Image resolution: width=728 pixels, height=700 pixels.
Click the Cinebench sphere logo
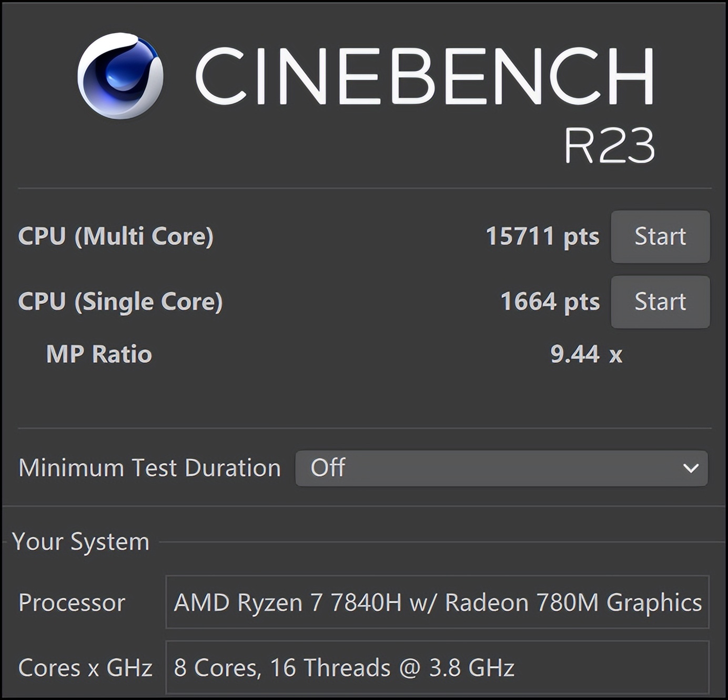point(120,76)
